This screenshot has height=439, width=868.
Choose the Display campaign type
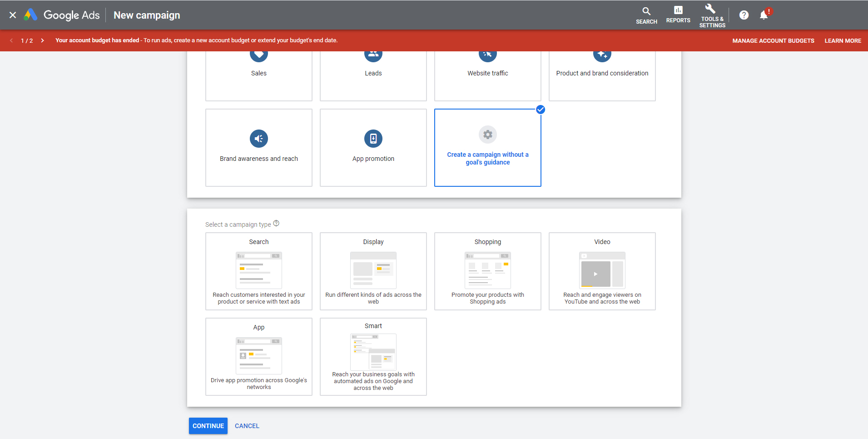pyautogui.click(x=373, y=271)
